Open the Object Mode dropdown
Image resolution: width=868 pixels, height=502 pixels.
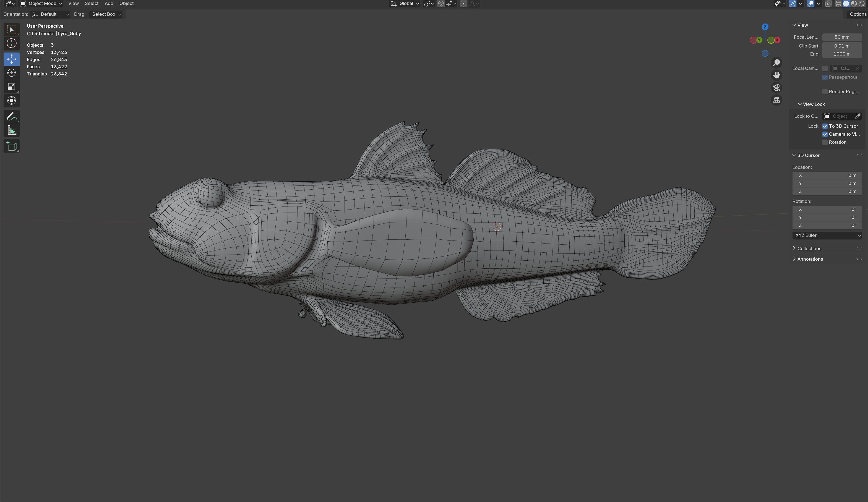coord(41,3)
